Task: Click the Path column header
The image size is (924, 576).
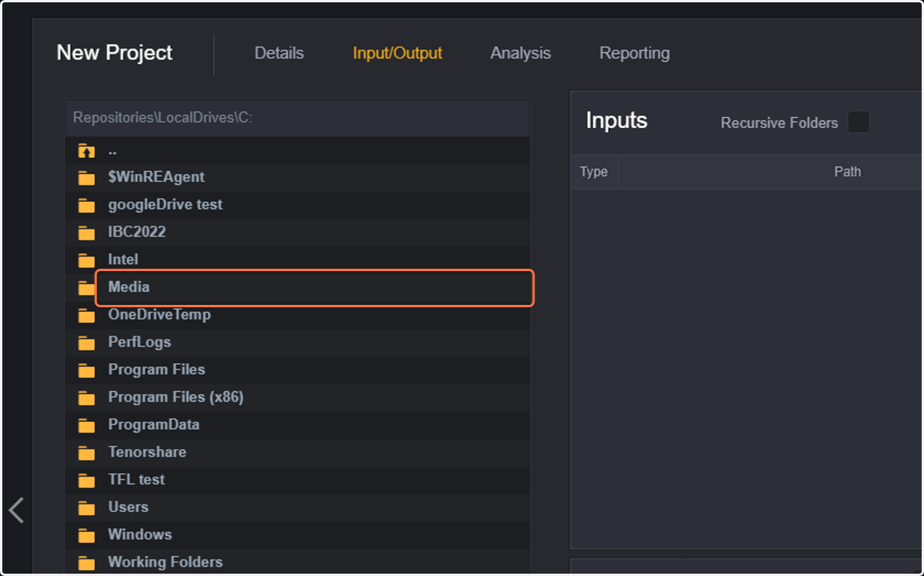Action: 847,172
